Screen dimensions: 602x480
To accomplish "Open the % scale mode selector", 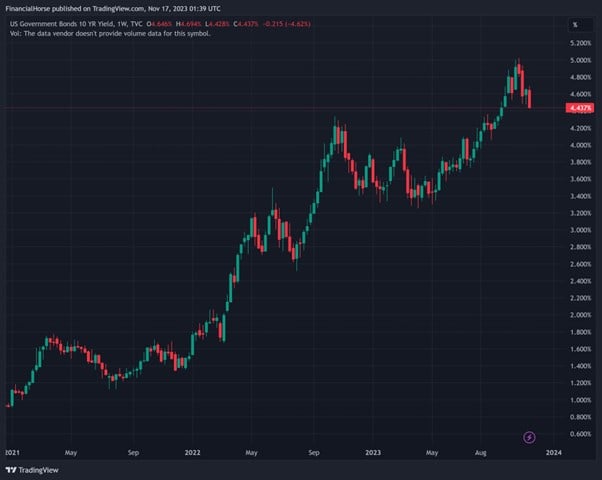I will (x=580, y=25).
